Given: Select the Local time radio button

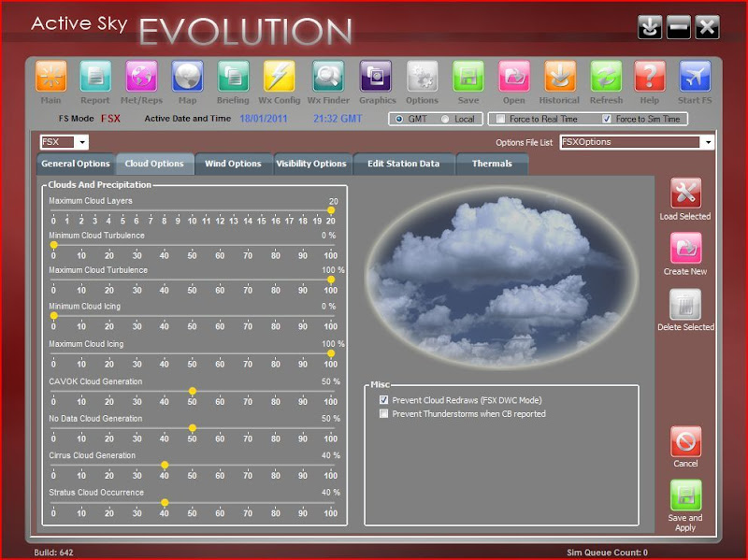Looking at the screenshot, I should [x=445, y=119].
